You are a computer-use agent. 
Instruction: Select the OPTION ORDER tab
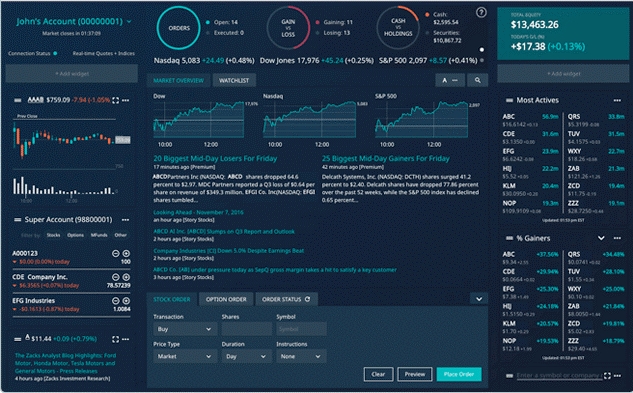pos(226,299)
